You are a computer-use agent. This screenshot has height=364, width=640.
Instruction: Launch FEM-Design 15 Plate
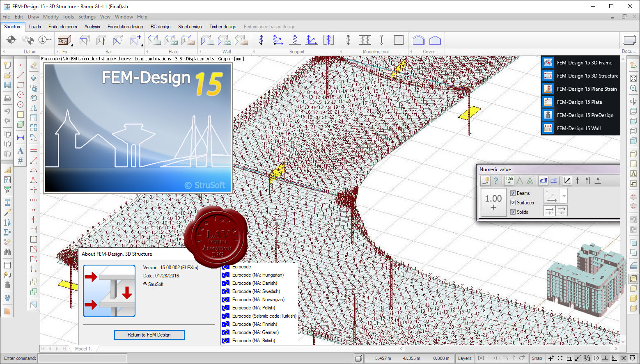pos(580,102)
